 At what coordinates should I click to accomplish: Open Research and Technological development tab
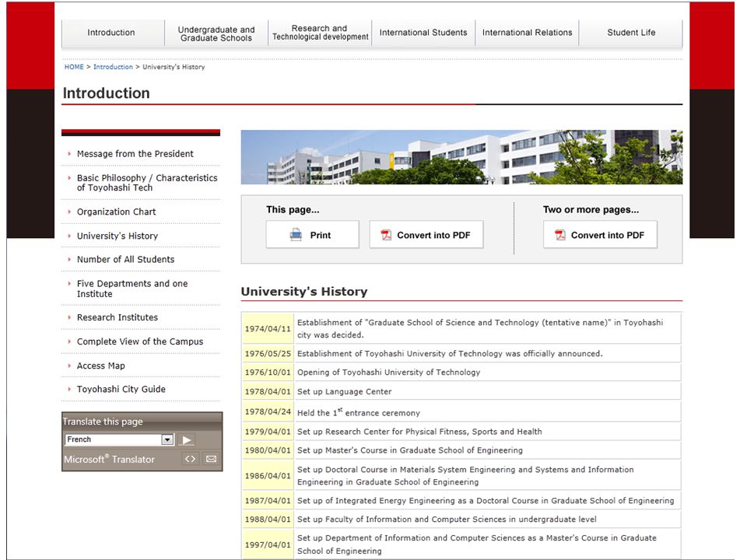pyautogui.click(x=320, y=33)
